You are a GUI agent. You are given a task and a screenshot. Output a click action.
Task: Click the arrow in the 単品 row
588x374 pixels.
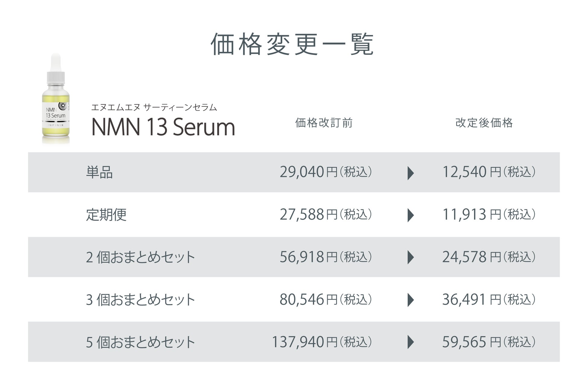tap(410, 173)
